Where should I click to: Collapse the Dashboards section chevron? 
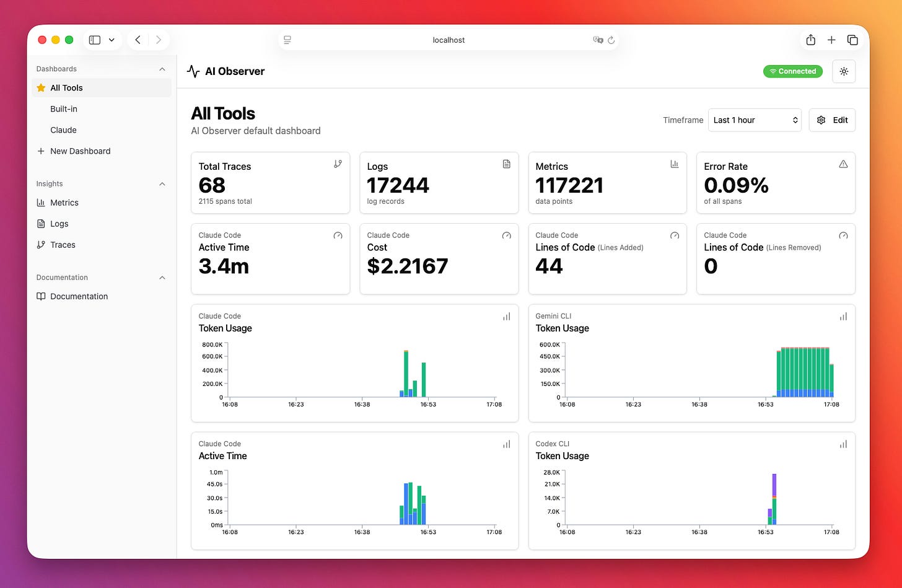(x=162, y=69)
